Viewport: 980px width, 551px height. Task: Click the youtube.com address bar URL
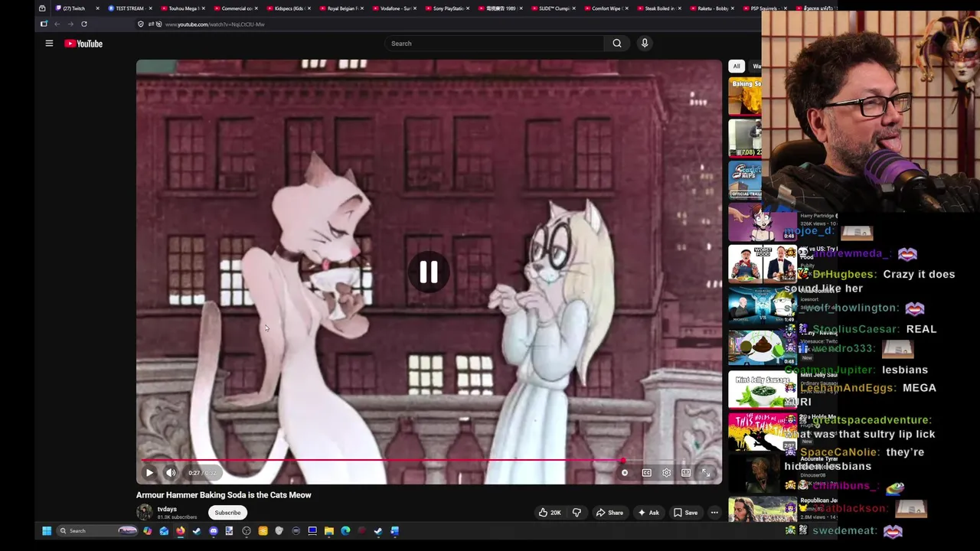point(214,24)
